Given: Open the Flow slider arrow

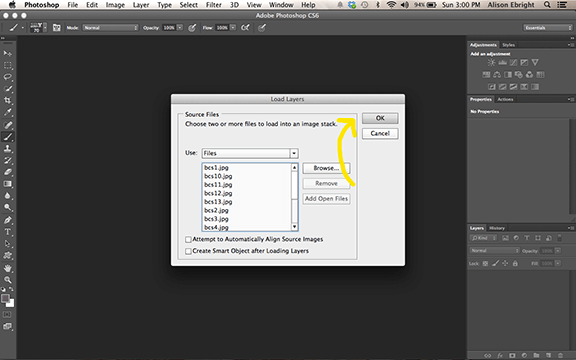Looking at the screenshot, I should (233, 28).
